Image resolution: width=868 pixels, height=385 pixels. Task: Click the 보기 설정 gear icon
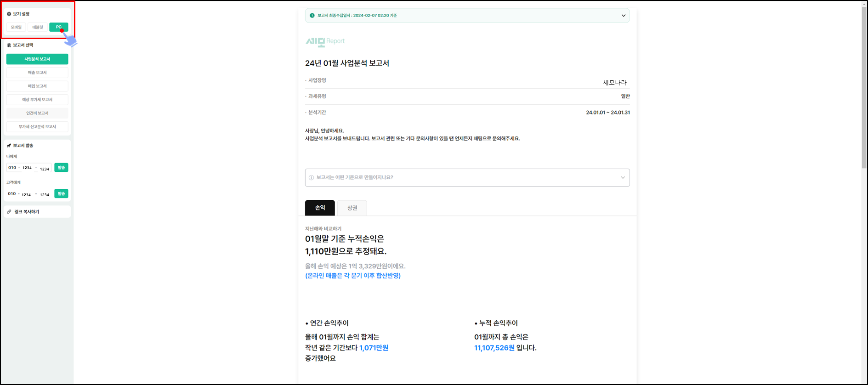coord(9,14)
